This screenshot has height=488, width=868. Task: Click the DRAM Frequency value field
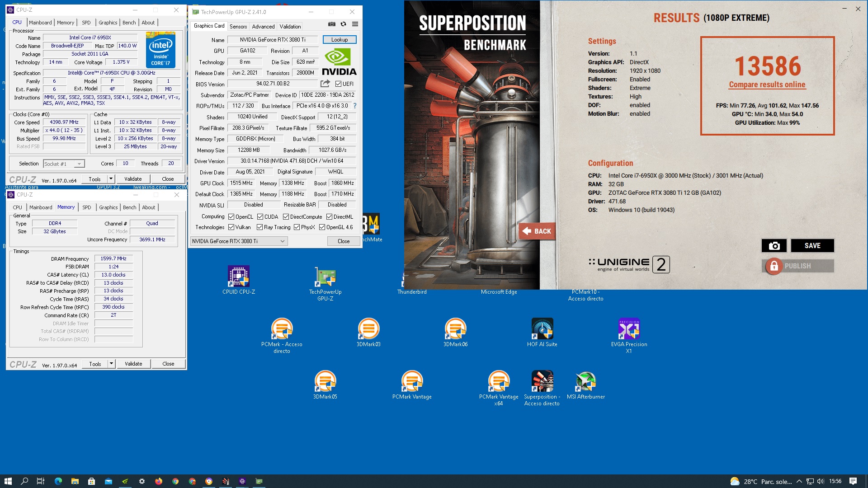113,258
